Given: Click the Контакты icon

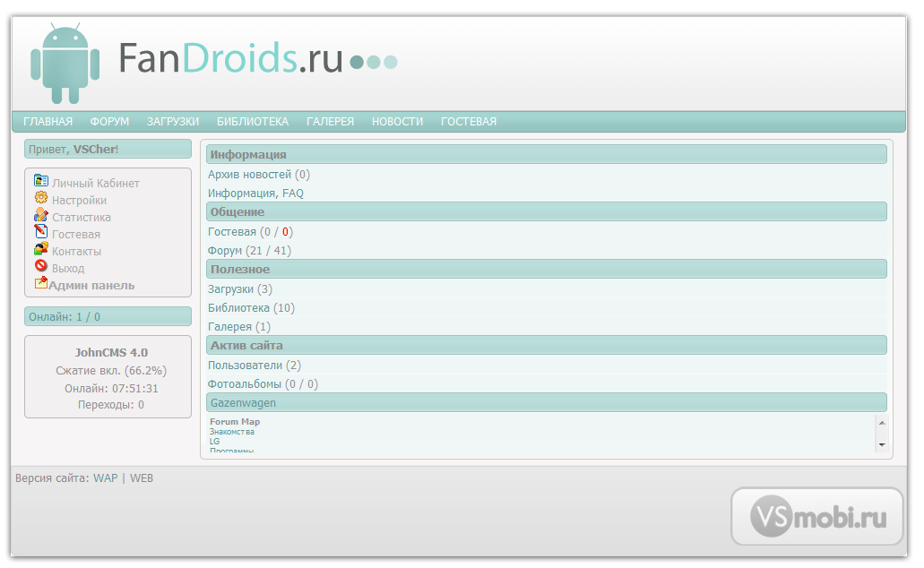Looking at the screenshot, I should pos(40,248).
